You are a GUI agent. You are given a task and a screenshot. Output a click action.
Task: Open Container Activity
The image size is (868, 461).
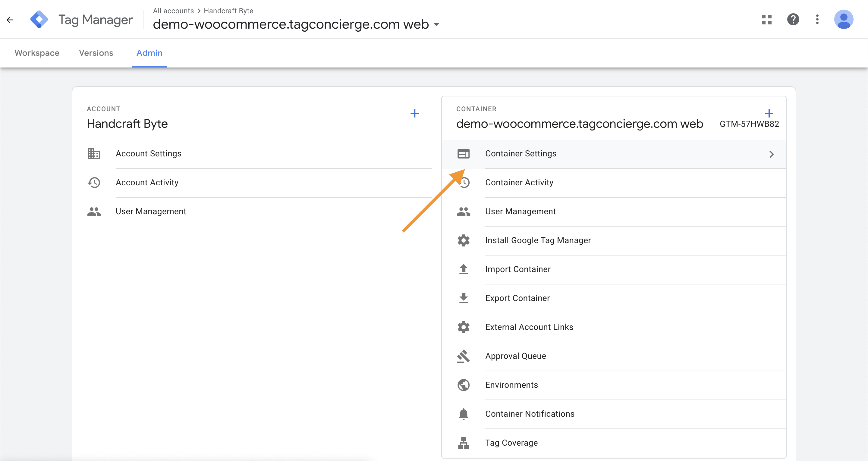614,183
